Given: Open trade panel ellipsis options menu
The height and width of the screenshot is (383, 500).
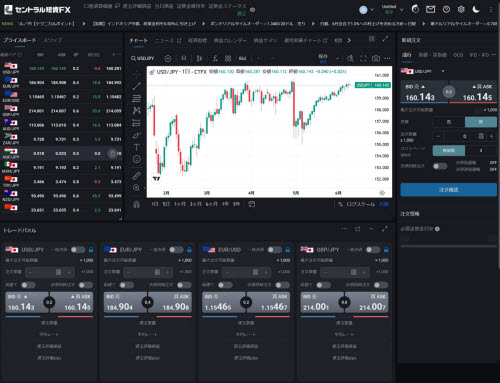Looking at the screenshot, I should 344,229.
